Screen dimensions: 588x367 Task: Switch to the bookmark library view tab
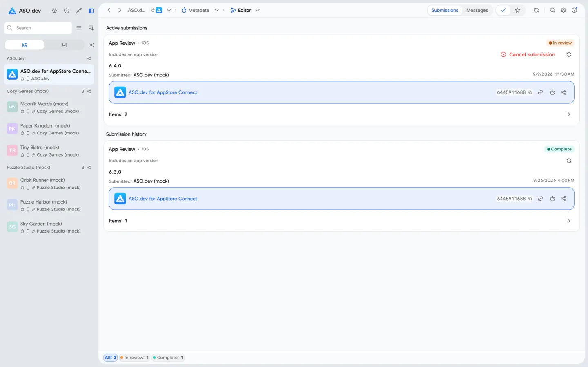coord(64,45)
